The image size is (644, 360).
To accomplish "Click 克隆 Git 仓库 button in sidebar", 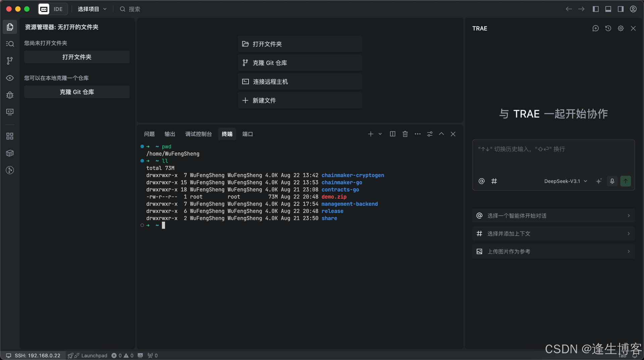I will coord(77,92).
